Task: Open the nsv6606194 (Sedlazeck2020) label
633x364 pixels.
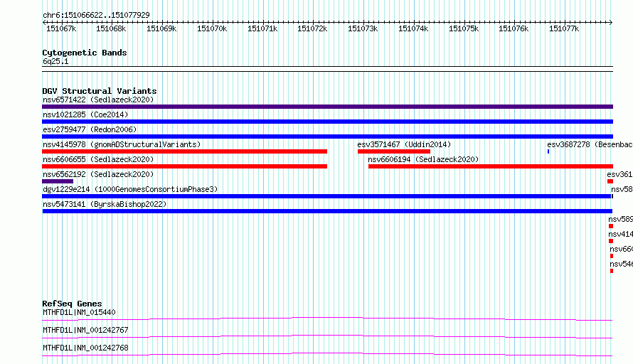Action: point(423,159)
